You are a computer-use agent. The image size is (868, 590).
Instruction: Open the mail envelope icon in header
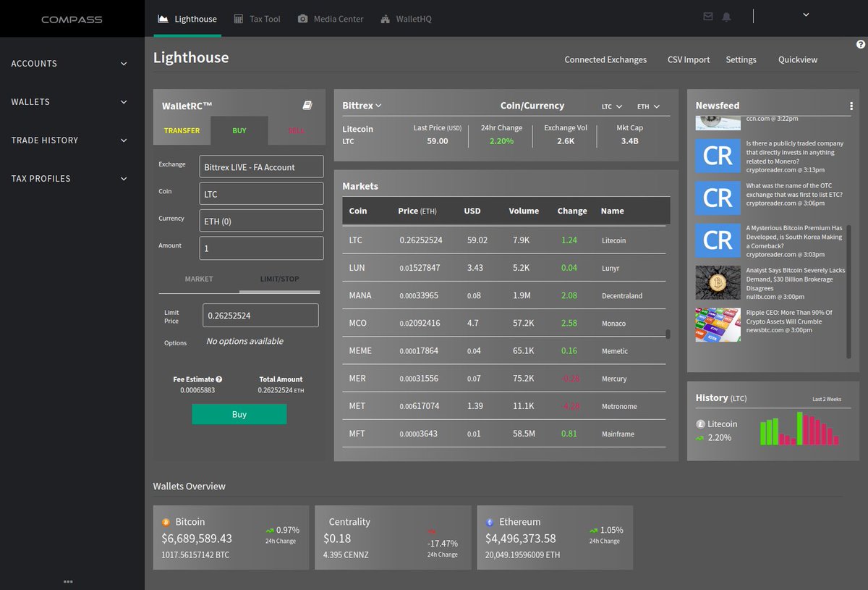click(x=708, y=17)
